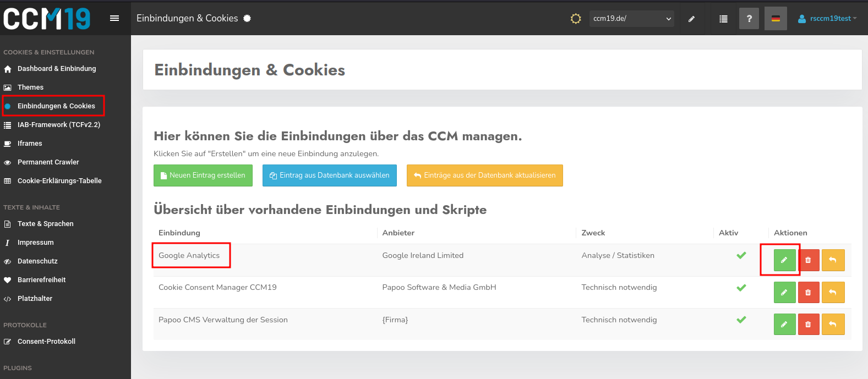Open the help question mark icon
This screenshot has width=868, height=379.
[x=749, y=19]
